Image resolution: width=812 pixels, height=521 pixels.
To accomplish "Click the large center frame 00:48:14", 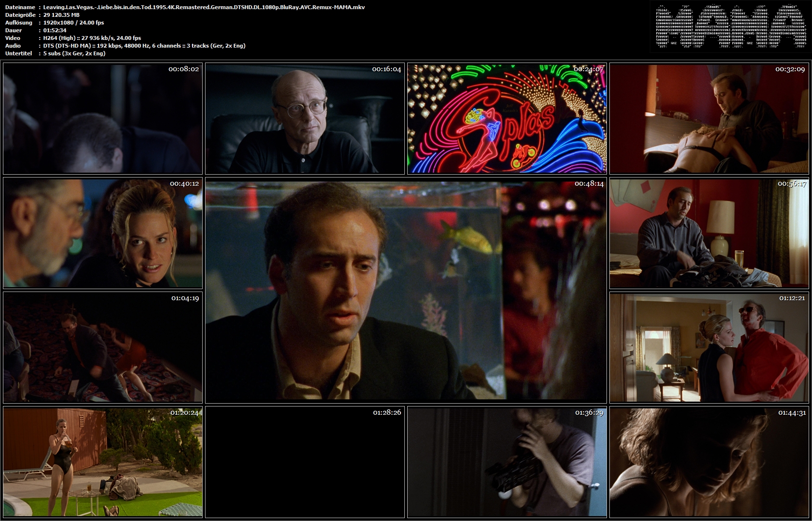I will tap(406, 290).
